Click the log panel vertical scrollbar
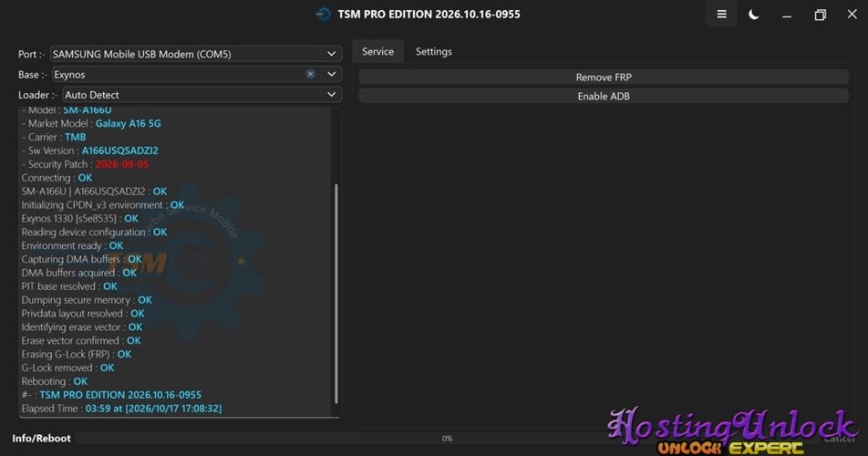 point(336,294)
